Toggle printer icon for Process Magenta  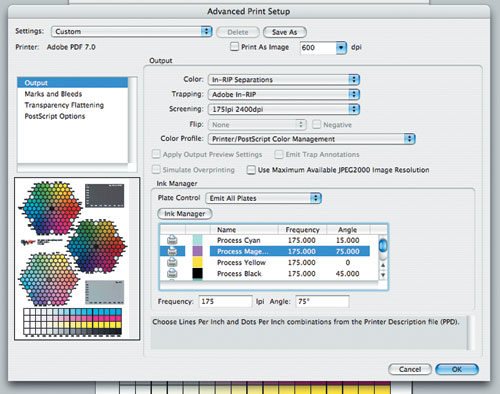click(x=172, y=251)
